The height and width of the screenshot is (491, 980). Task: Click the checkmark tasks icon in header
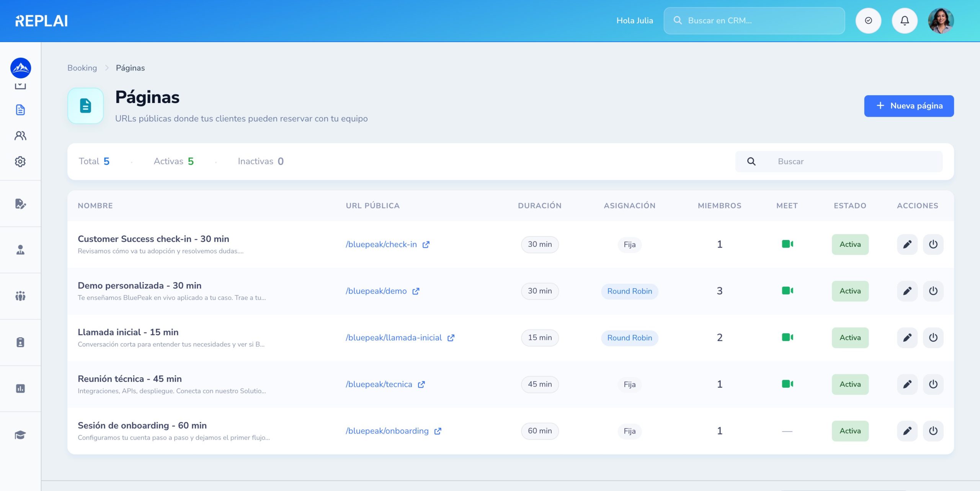(868, 21)
